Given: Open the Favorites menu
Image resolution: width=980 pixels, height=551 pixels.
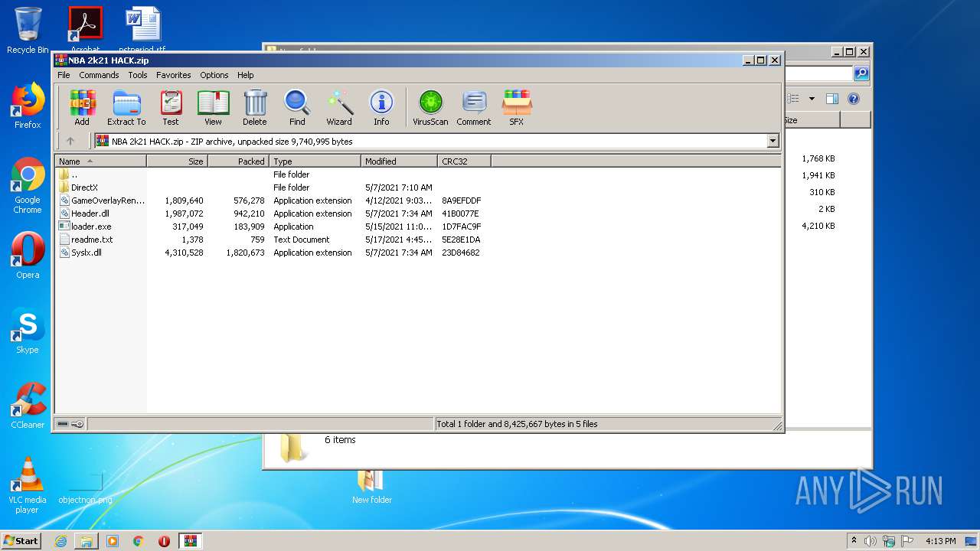Looking at the screenshot, I should [174, 75].
